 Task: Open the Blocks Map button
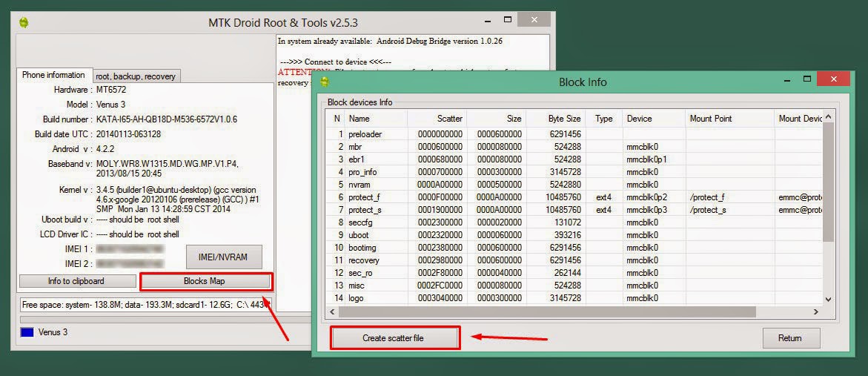click(206, 281)
